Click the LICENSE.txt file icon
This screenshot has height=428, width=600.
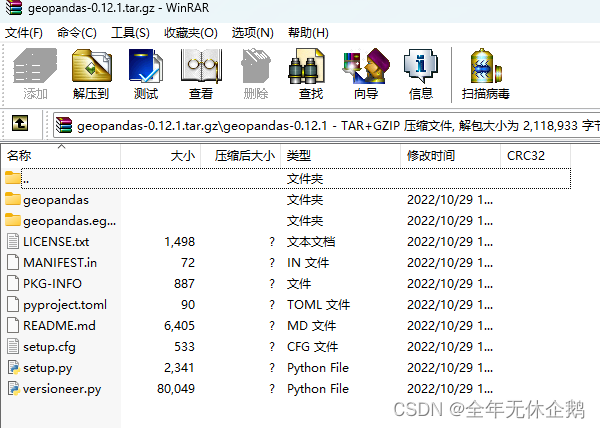click(x=13, y=241)
